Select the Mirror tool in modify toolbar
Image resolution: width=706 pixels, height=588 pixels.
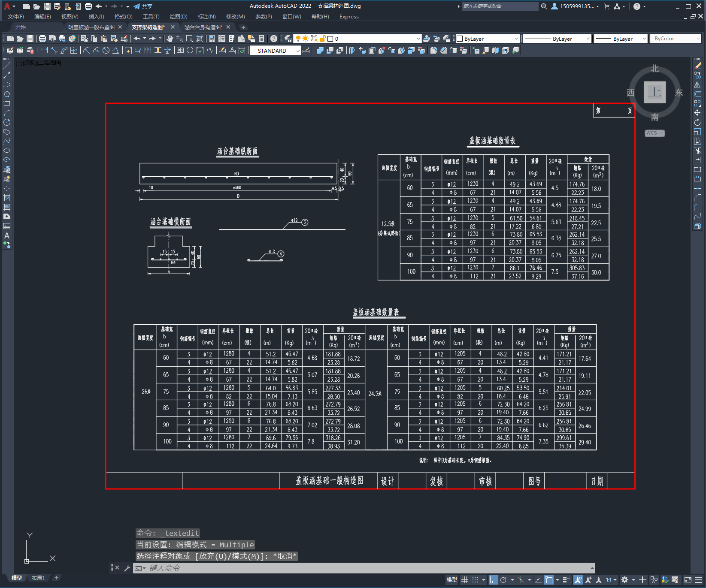tap(697, 84)
